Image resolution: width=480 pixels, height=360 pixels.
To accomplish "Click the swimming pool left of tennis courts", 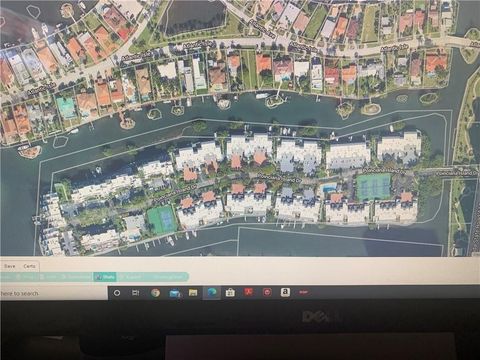I will tap(330, 187).
